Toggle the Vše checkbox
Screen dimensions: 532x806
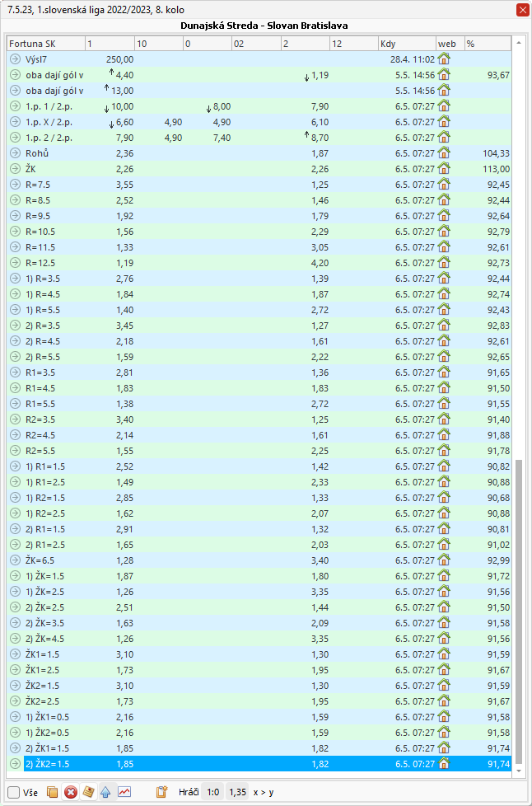[x=14, y=792]
